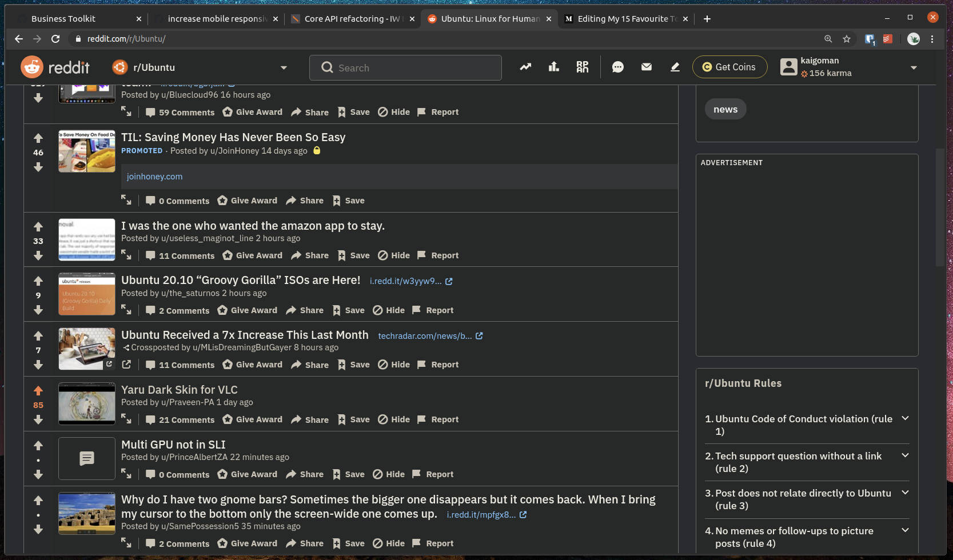Downvote the Multi GPU not in SLI post
The width and height of the screenshot is (953, 560).
[38, 474]
